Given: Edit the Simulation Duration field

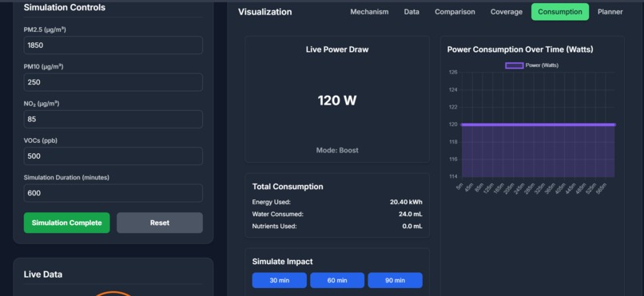Looking at the screenshot, I should tap(113, 193).
